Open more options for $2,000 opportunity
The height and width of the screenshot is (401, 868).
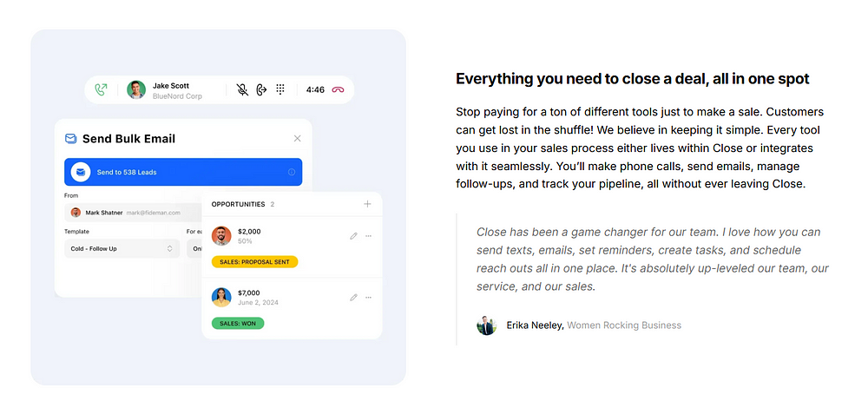pyautogui.click(x=369, y=236)
